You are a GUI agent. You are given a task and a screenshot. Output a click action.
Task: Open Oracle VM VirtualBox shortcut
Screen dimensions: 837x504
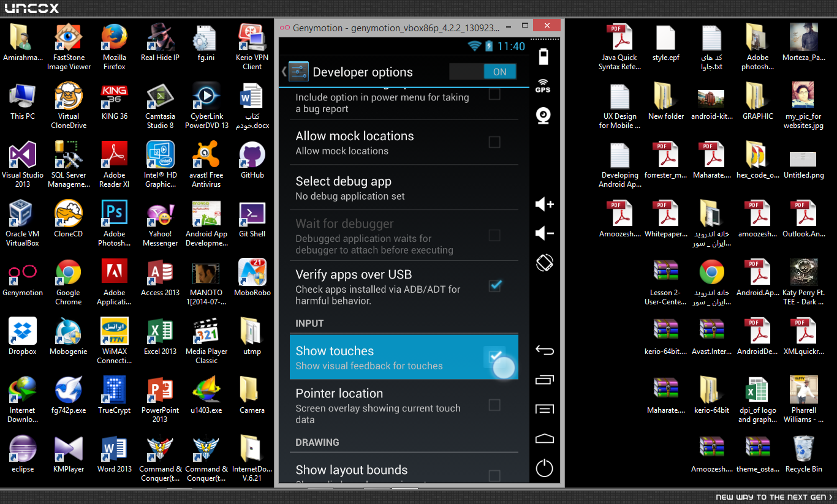click(23, 214)
